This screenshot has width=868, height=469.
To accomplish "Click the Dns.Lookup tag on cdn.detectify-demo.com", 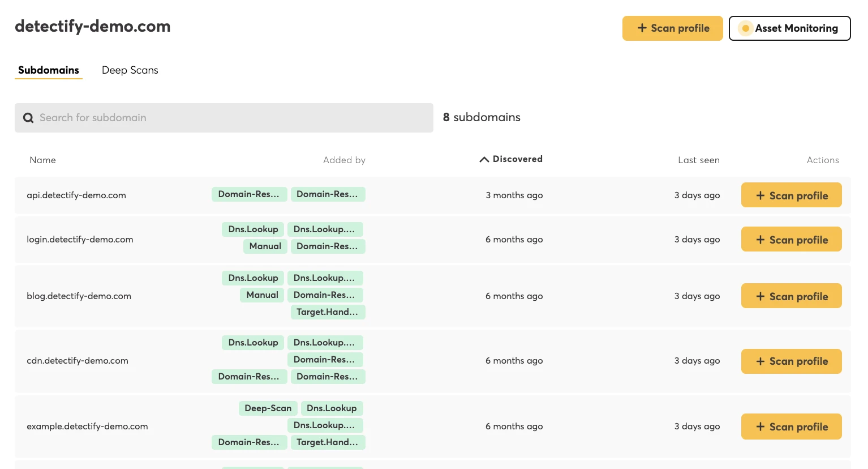I will click(253, 342).
